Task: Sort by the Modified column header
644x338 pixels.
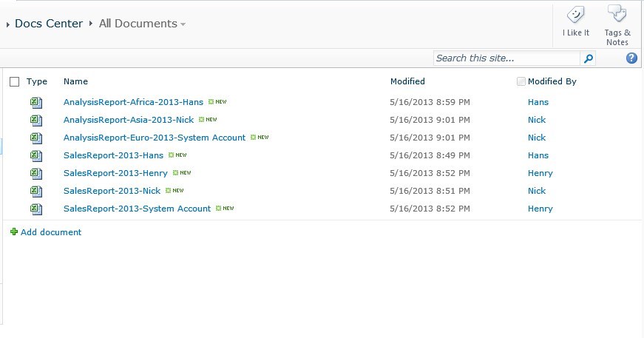Action: [407, 81]
